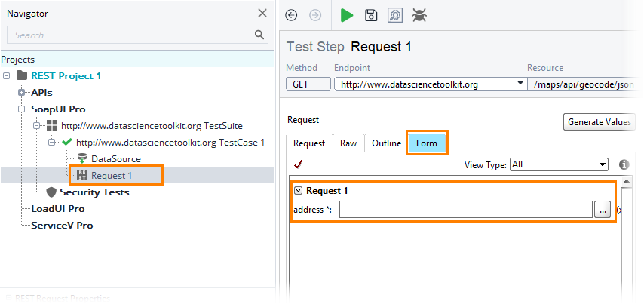Click the dark red checkmark validate icon
This screenshot has width=644, height=304.
coord(298,164)
